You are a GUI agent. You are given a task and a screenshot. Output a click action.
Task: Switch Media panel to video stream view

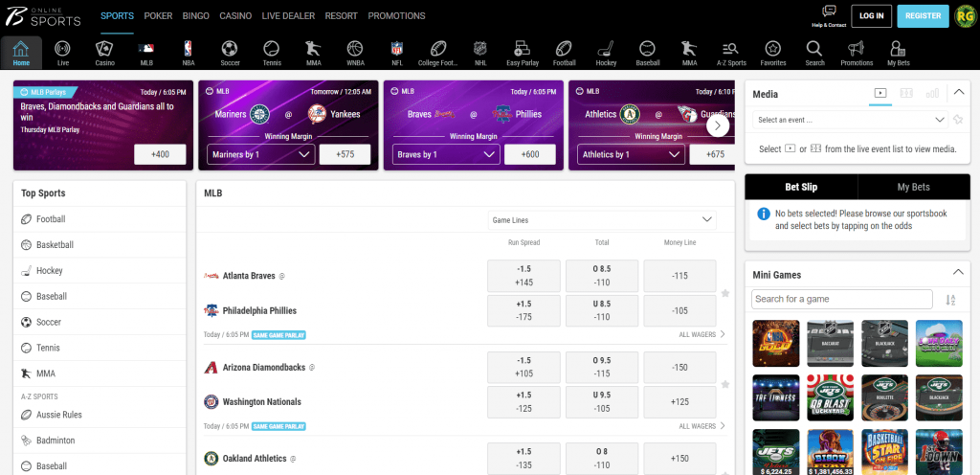tap(880, 93)
